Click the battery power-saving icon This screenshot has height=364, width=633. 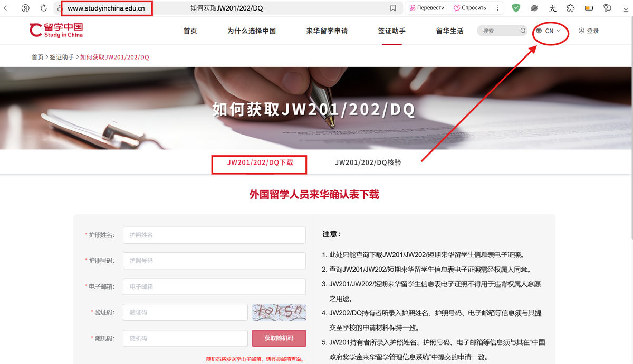[x=589, y=8]
